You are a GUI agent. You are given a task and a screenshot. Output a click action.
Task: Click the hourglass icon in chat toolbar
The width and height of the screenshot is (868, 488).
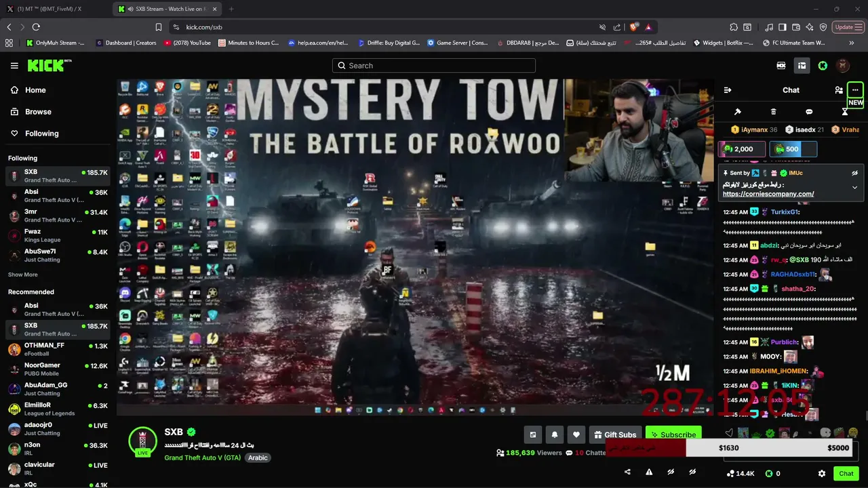(x=845, y=112)
